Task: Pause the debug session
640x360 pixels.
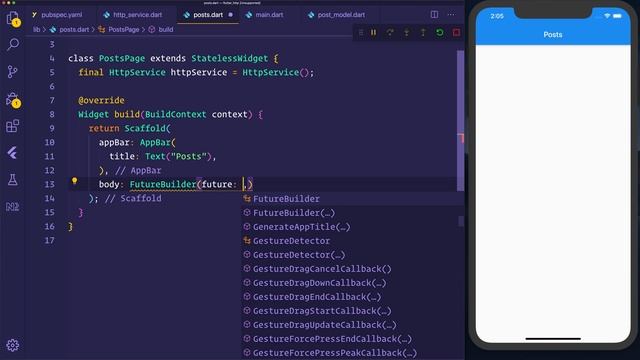Action: click(x=373, y=33)
